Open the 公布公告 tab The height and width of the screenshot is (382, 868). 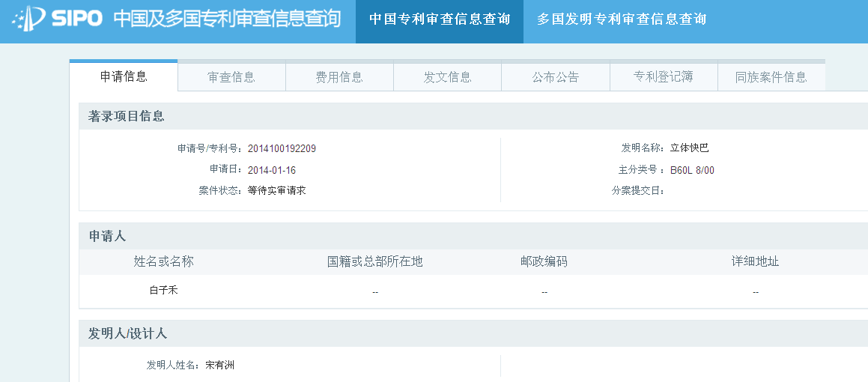[x=555, y=77]
